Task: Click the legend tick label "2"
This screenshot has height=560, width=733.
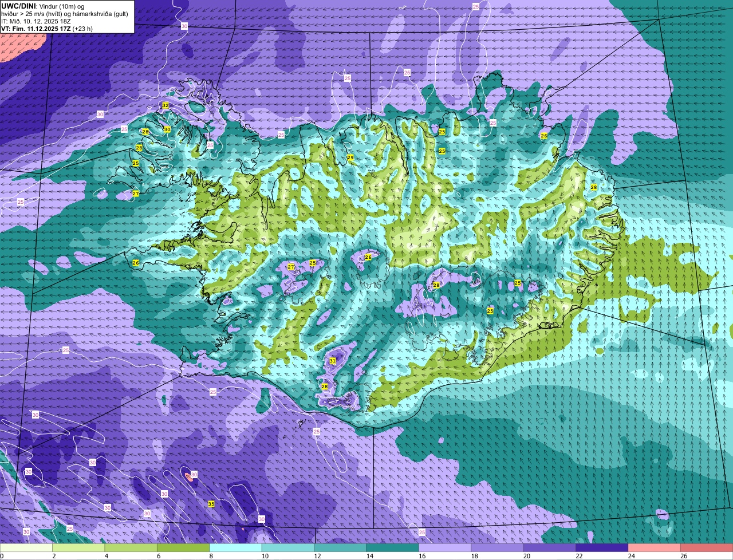Action: click(54, 556)
